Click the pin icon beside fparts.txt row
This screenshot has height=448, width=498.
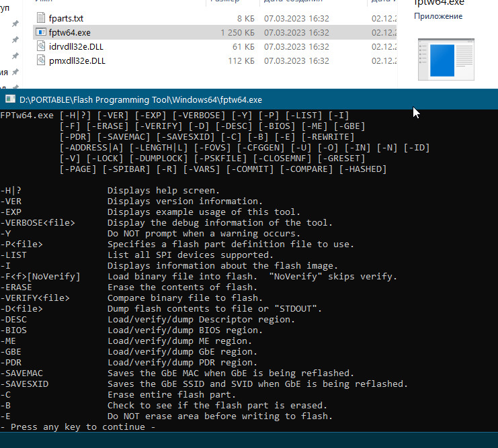tap(15, 24)
